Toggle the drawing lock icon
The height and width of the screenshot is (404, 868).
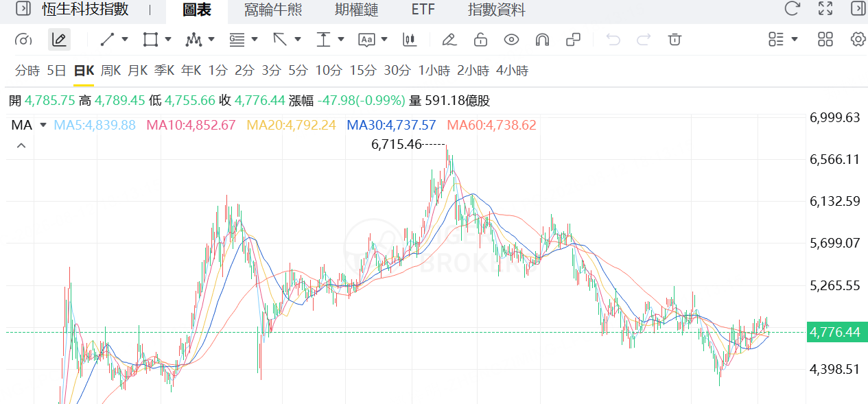tap(480, 40)
